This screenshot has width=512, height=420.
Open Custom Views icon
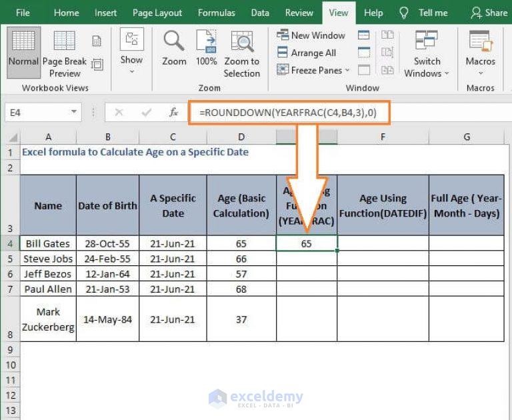(97, 65)
